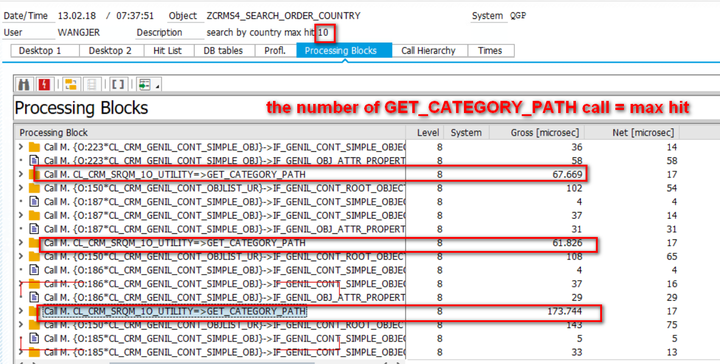720x364 pixels.
Task: Expand O:150 CONT_OBJLIST_UR row with gross 143
Action: tap(20, 325)
